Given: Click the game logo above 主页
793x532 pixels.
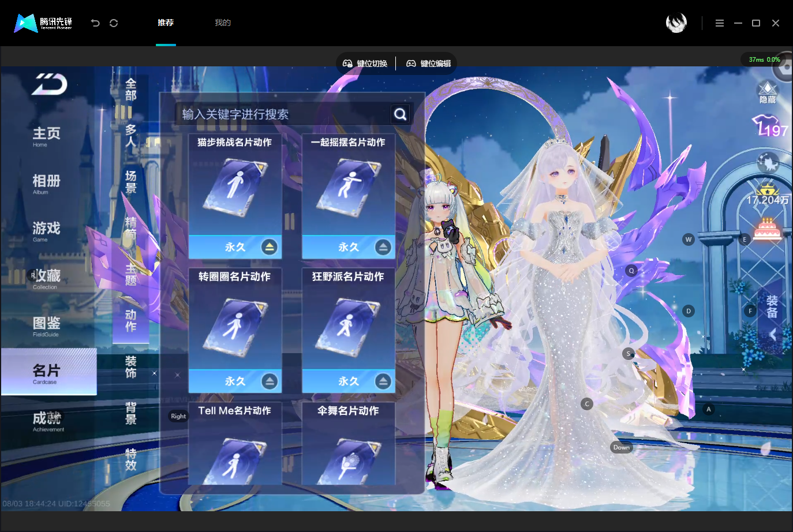Looking at the screenshot, I should point(50,84).
